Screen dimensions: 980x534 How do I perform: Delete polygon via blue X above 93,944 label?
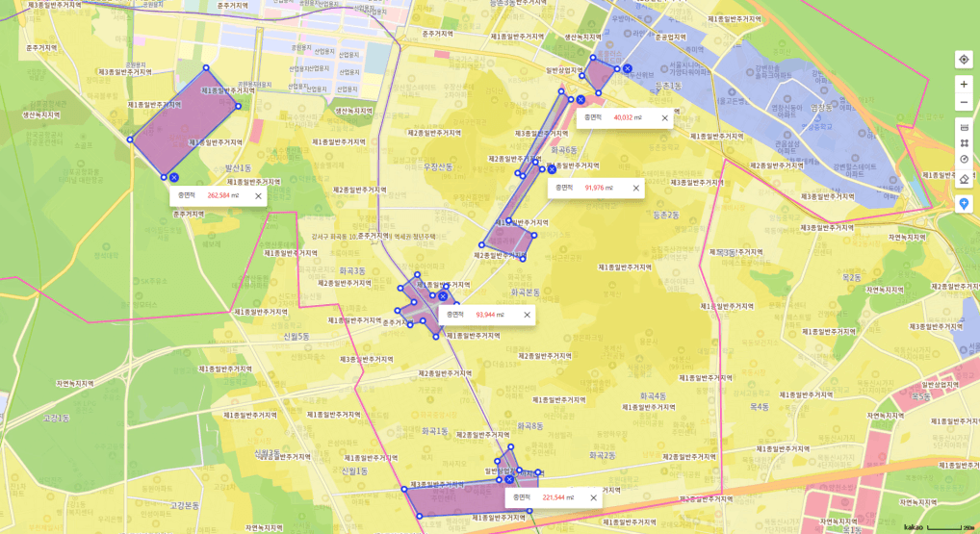pyautogui.click(x=443, y=296)
